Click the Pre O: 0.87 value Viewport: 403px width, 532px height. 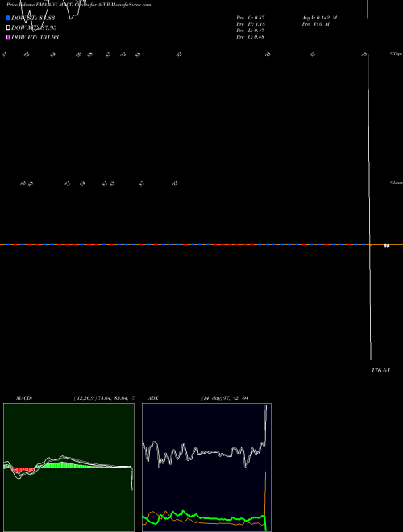click(251, 18)
